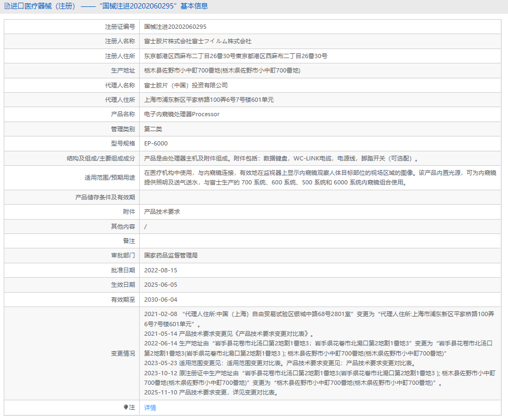Screen dimensions: 508x420
Task: Click the 批准日期 label cell
Action: point(71,270)
